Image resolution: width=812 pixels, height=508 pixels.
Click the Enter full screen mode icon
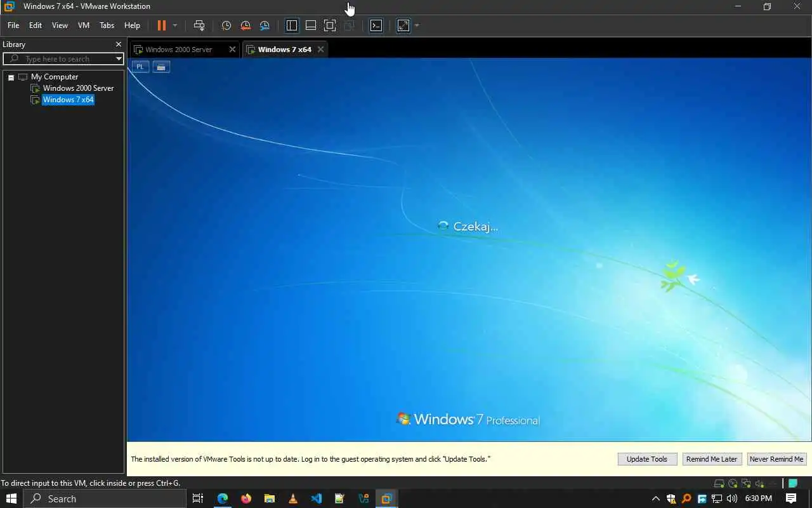click(330, 25)
